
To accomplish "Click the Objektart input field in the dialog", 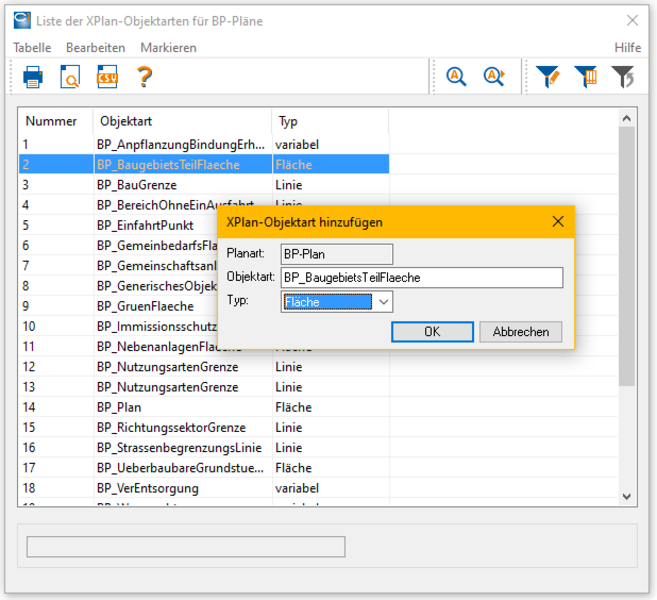I will point(422,277).
